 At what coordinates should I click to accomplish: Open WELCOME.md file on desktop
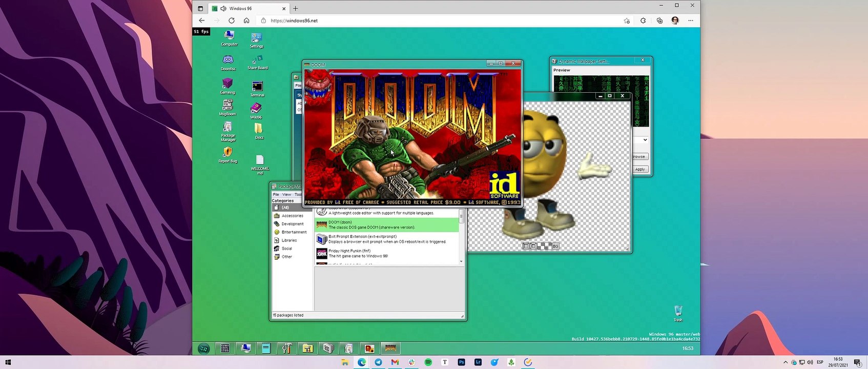[260, 165]
